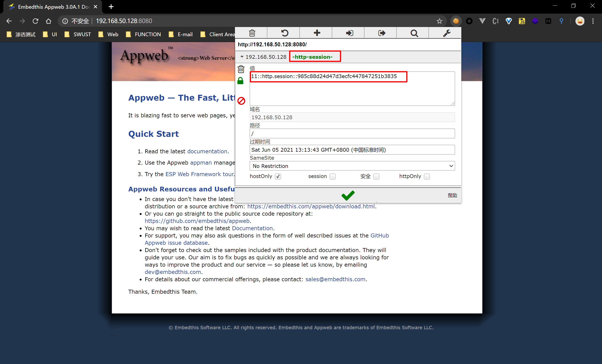The height and width of the screenshot is (364, 602).
Task: Click the sales@embedthis.com email link
Action: click(x=335, y=280)
